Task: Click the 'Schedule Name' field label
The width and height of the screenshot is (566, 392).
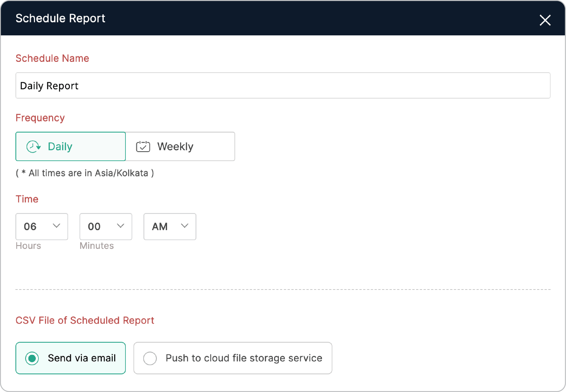Action: (52, 58)
